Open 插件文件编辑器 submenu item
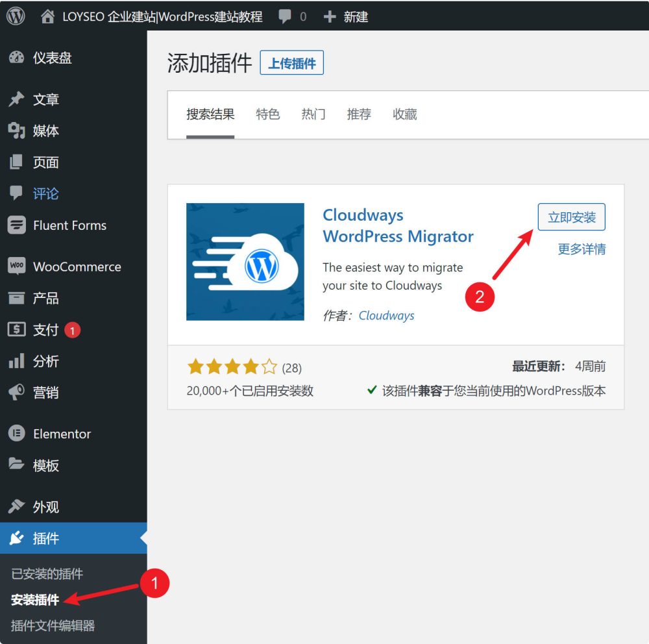This screenshot has width=649, height=644. coord(53,625)
